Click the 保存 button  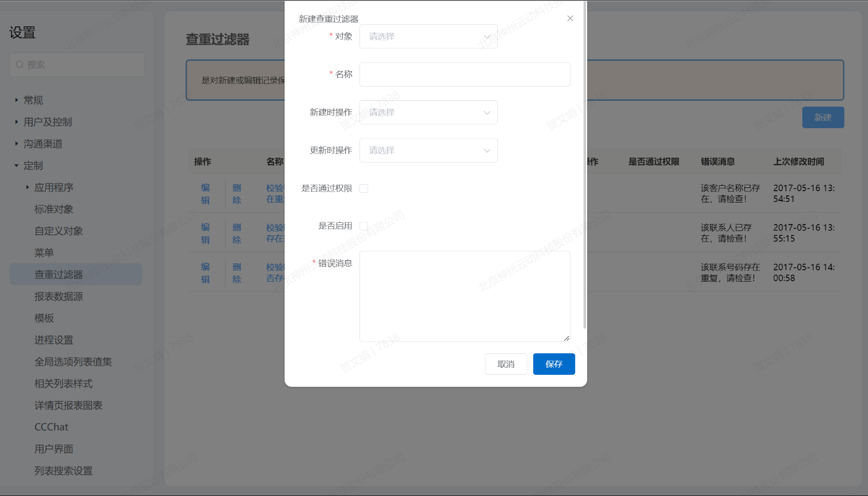(x=554, y=364)
